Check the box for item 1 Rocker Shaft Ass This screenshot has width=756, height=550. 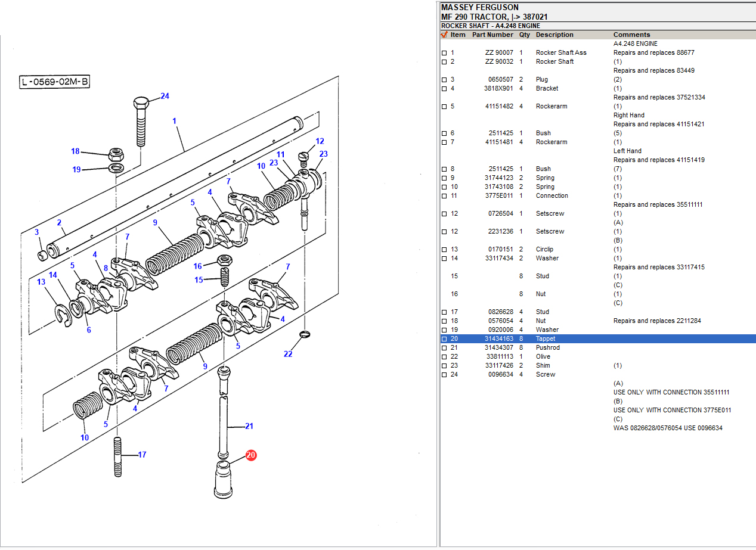pos(444,53)
